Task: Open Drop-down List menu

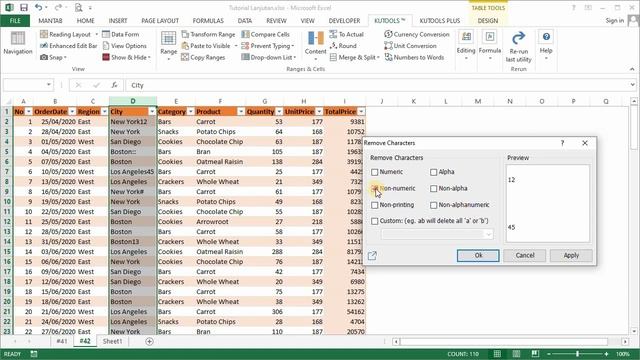Action: [269, 58]
